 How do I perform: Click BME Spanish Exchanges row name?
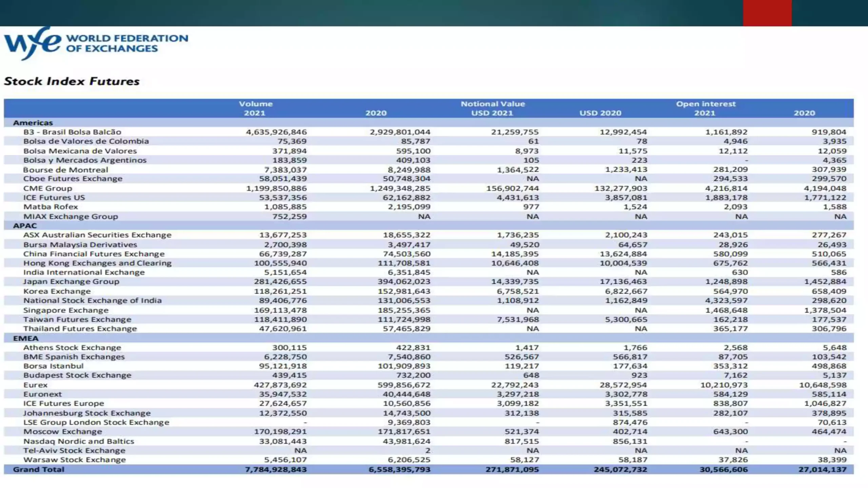pos(74,357)
